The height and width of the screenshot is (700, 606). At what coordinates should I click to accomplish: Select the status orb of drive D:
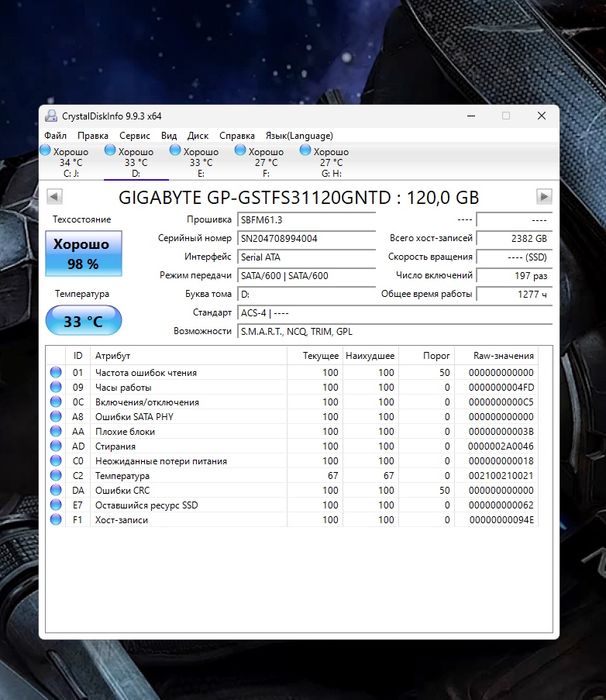click(110, 150)
